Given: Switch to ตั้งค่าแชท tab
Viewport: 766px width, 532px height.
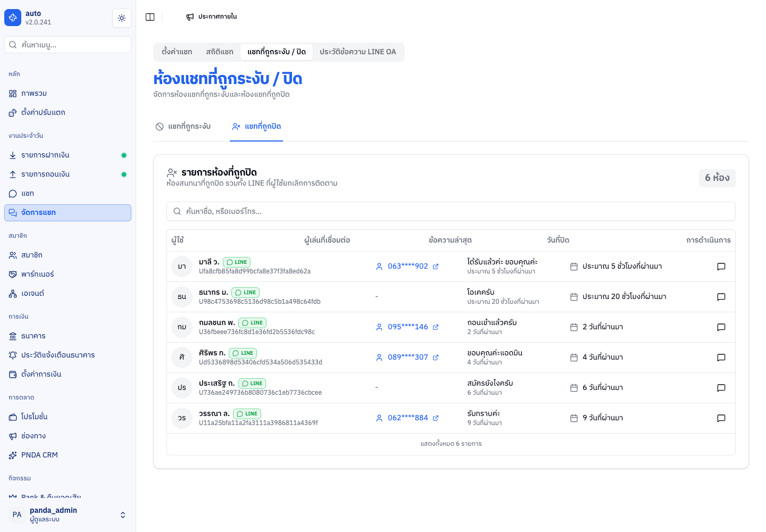Looking at the screenshot, I should [177, 52].
